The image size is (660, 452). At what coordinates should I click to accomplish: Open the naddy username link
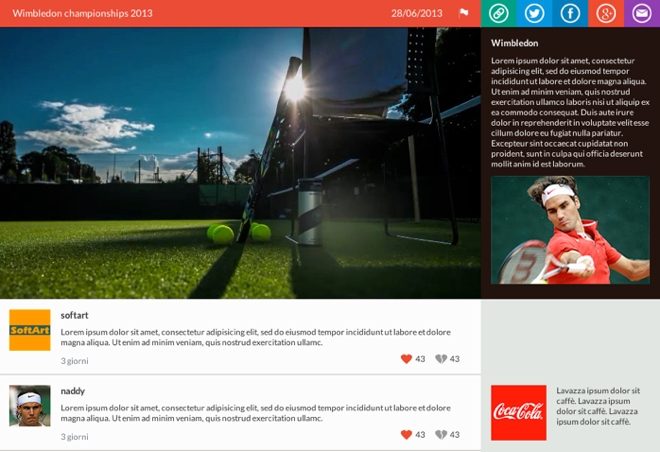[72, 391]
